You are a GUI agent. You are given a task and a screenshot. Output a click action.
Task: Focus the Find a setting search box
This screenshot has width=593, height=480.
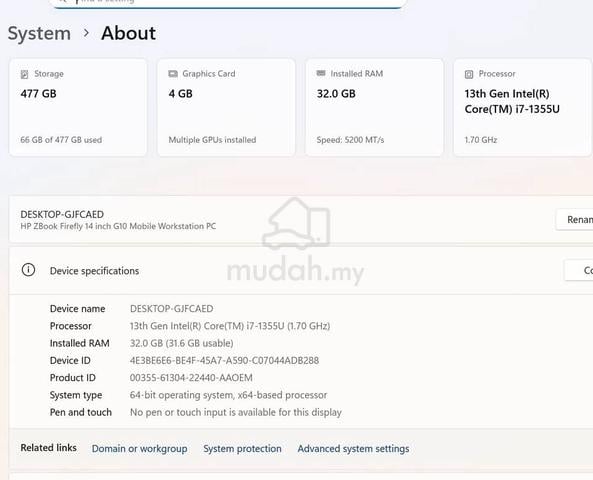tap(228, 3)
